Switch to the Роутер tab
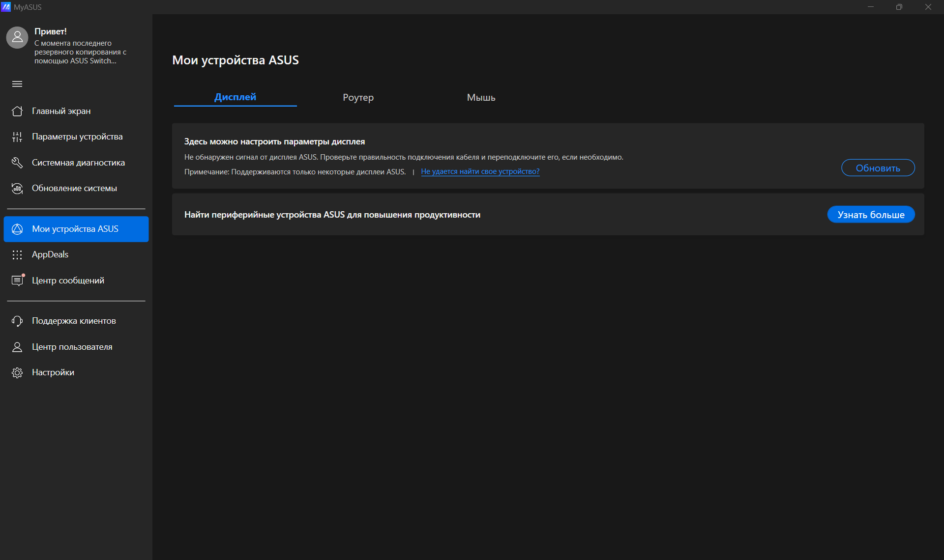Viewport: 944px width, 560px height. point(358,97)
